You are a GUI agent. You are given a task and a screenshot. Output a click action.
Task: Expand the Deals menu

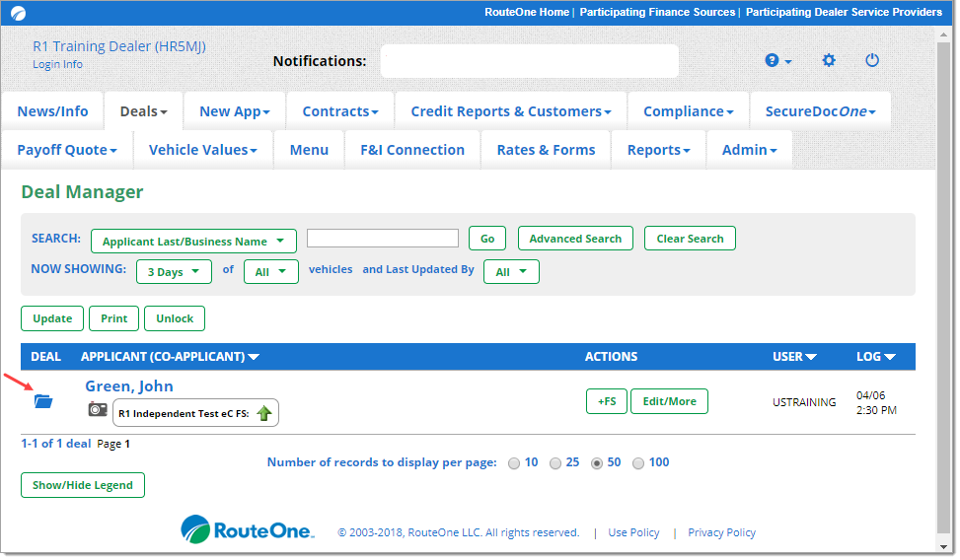pos(143,111)
